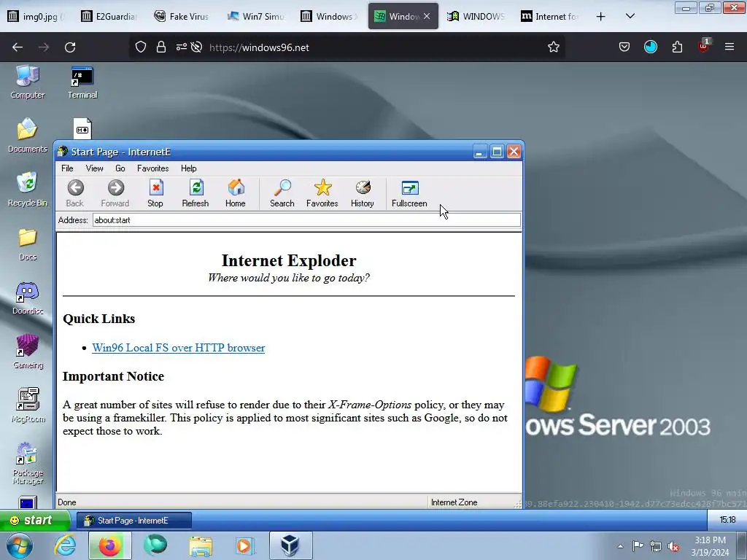Switch to the Win7 Simu browser tab

click(x=256, y=16)
